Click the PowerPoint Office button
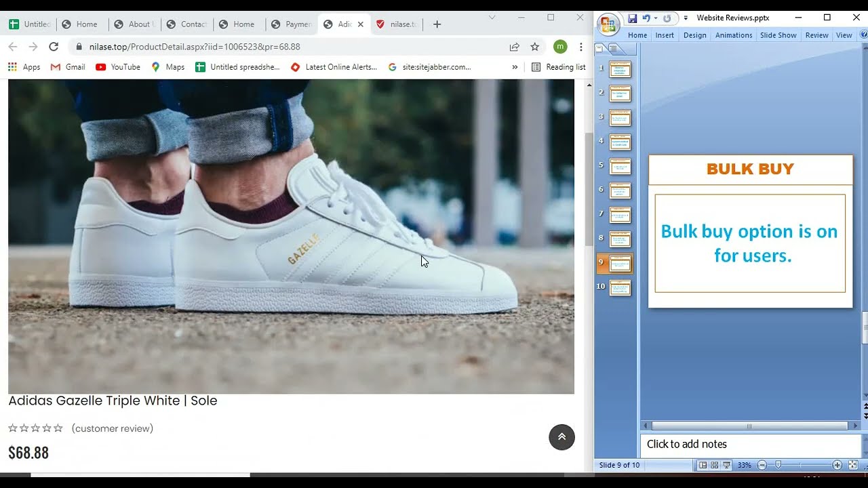This screenshot has width=868, height=488. click(x=608, y=24)
